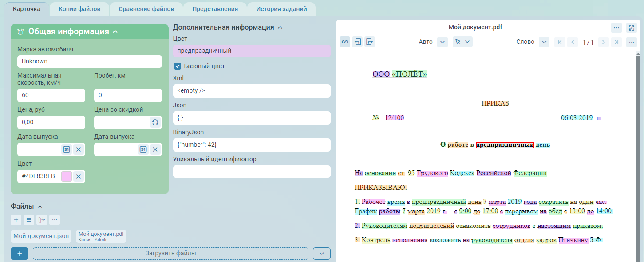Click the pink color swatch in Цвет field
Screen dimensions: 644x262
(67, 176)
